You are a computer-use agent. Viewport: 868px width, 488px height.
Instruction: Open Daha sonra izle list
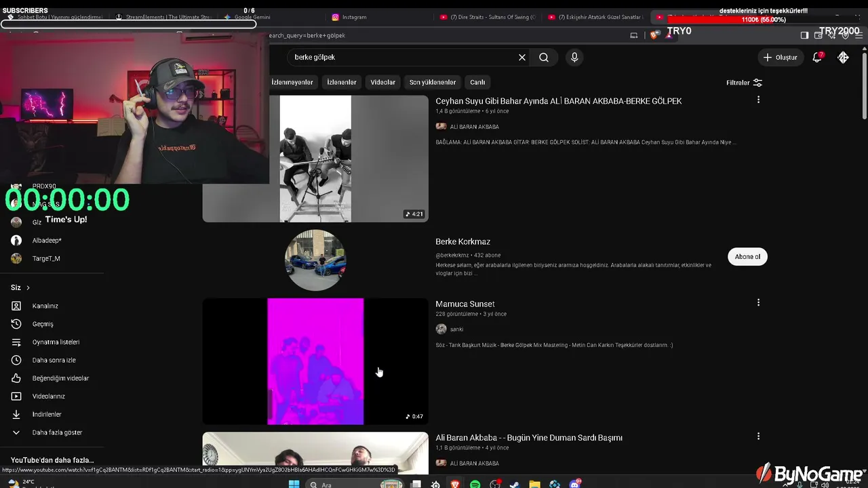(52, 360)
